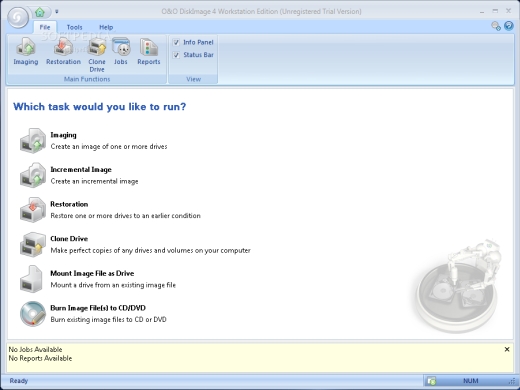The height and width of the screenshot is (390, 520).
Task: Click "Create an image of one or more drives"
Action: (109, 147)
